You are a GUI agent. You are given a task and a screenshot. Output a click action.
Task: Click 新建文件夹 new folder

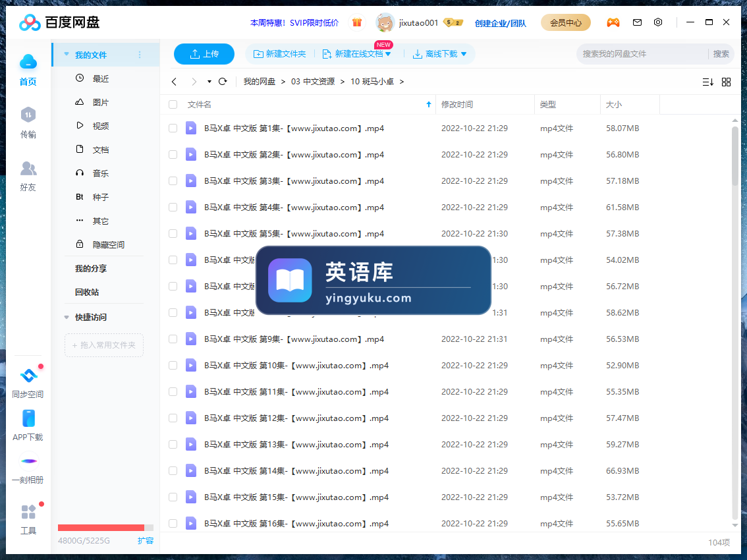[x=280, y=54]
